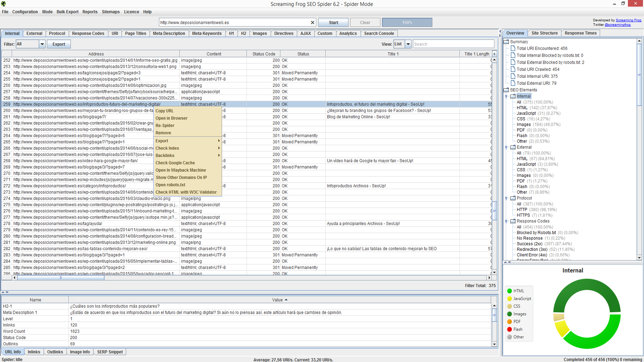This screenshot has width=644, height=362.
Task: Expand the Backlinks submenu
Action: 187,156
